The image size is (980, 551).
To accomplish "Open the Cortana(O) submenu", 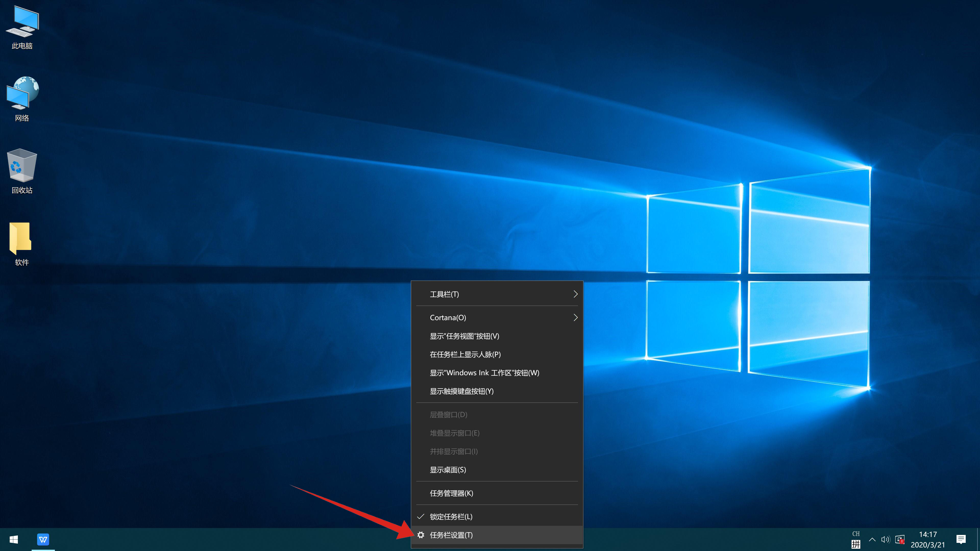I will pyautogui.click(x=497, y=318).
